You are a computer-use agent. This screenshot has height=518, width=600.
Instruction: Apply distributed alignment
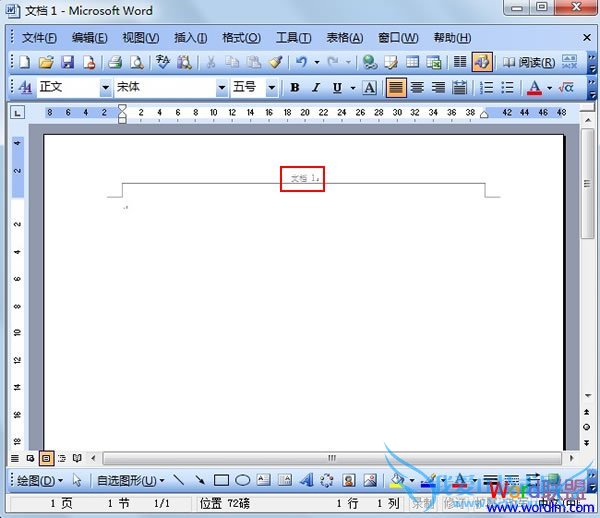pyautogui.click(x=460, y=88)
